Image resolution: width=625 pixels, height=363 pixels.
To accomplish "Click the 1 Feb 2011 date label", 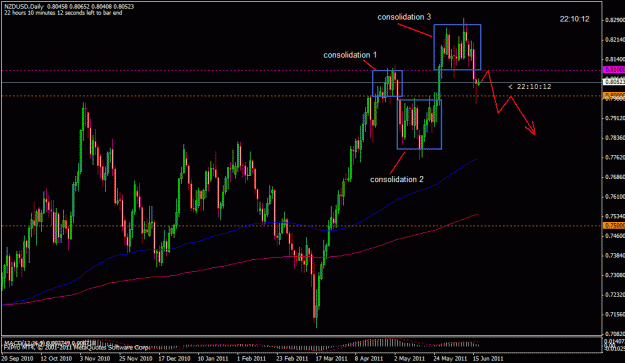I will 251,358.
